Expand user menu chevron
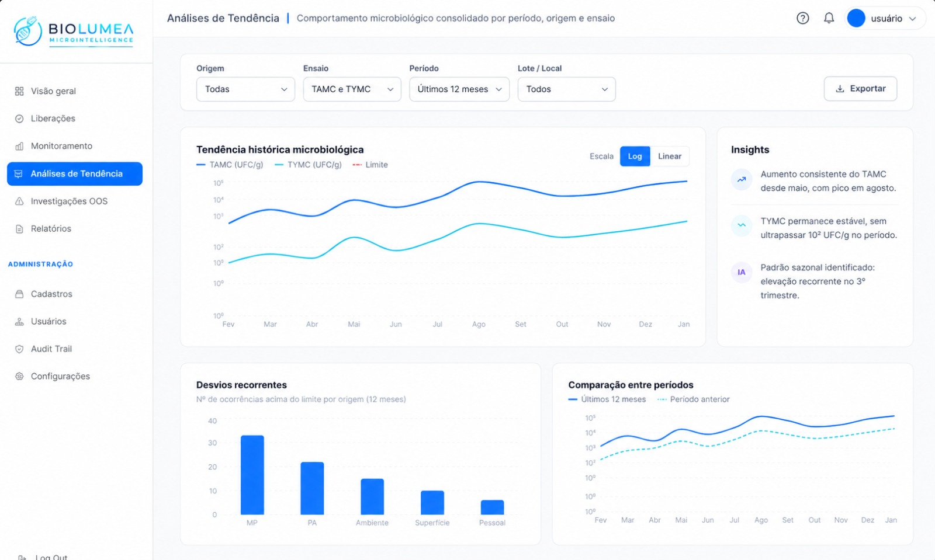 click(912, 19)
